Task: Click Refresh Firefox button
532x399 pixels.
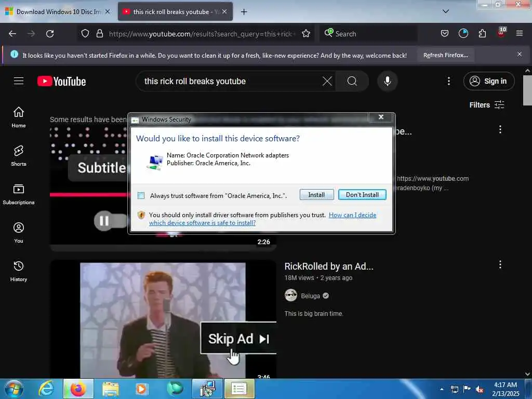Action: coord(445,55)
